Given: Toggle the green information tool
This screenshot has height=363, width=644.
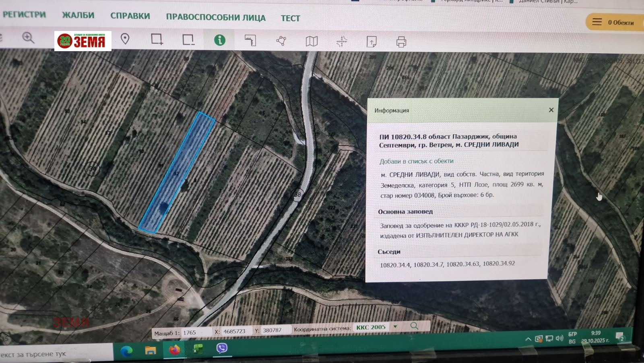Looking at the screenshot, I should pyautogui.click(x=219, y=40).
